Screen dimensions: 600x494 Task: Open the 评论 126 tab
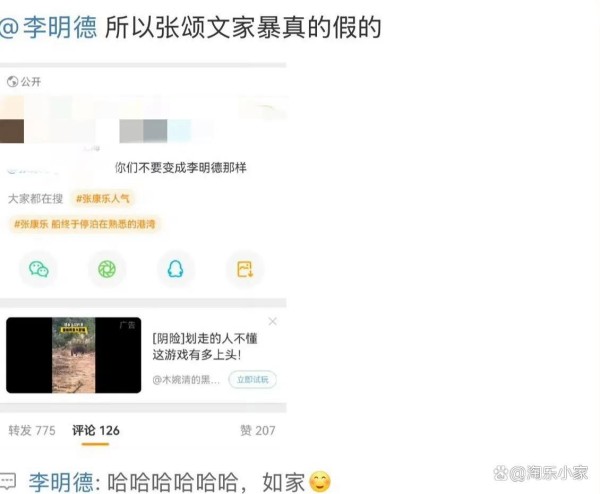96,430
